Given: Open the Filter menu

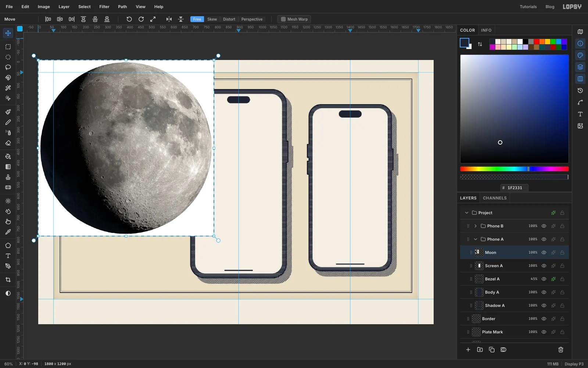Looking at the screenshot, I should coord(104,7).
